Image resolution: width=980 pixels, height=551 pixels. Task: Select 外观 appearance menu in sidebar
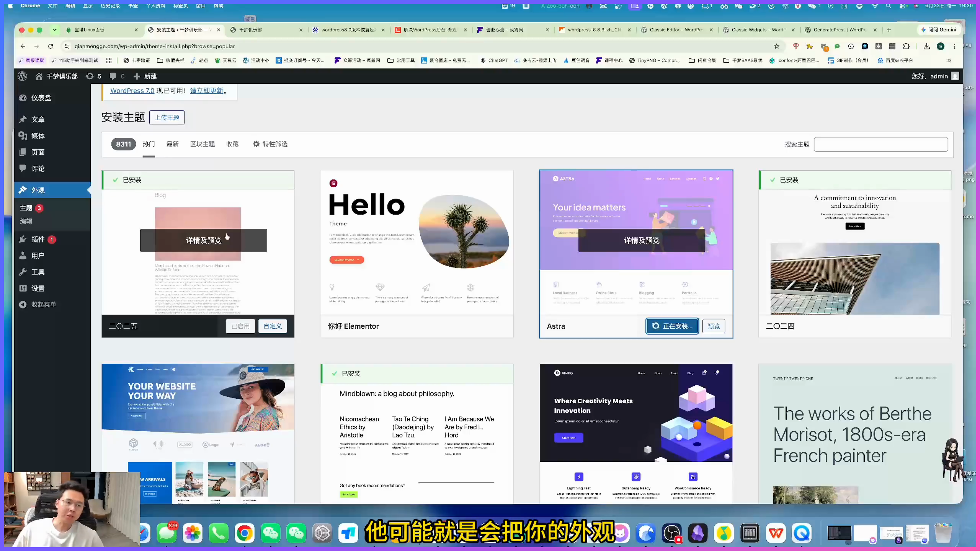pyautogui.click(x=52, y=190)
